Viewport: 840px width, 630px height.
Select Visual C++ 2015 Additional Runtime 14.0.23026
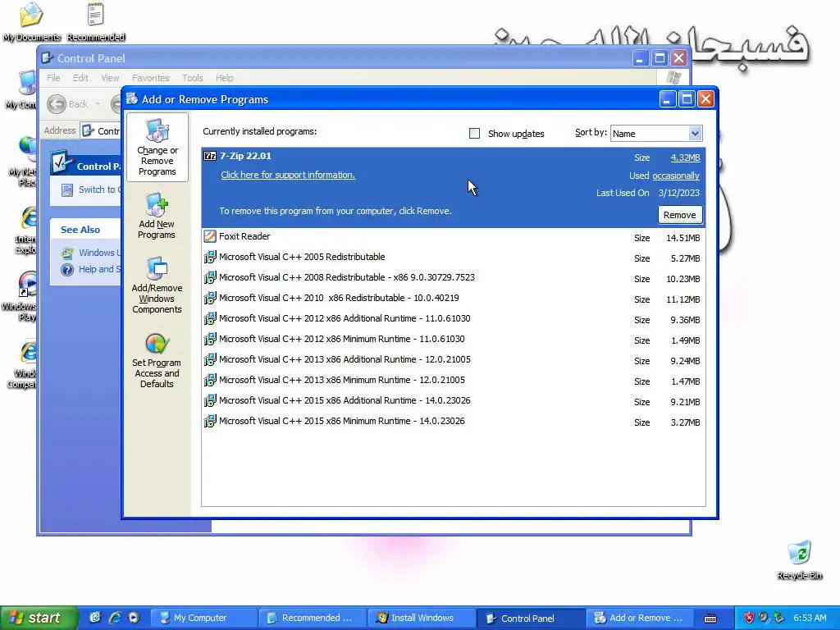pos(453,400)
